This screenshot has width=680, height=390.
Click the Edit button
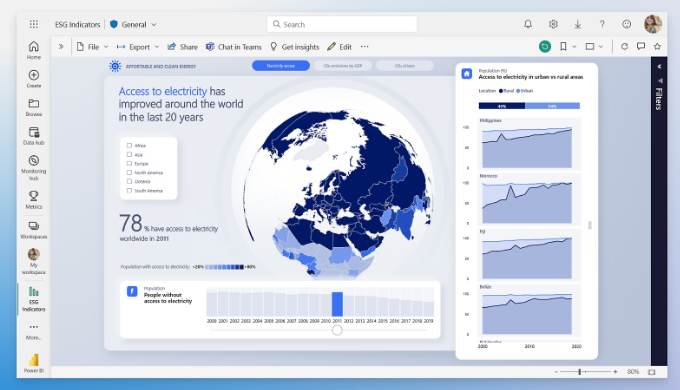(340, 47)
